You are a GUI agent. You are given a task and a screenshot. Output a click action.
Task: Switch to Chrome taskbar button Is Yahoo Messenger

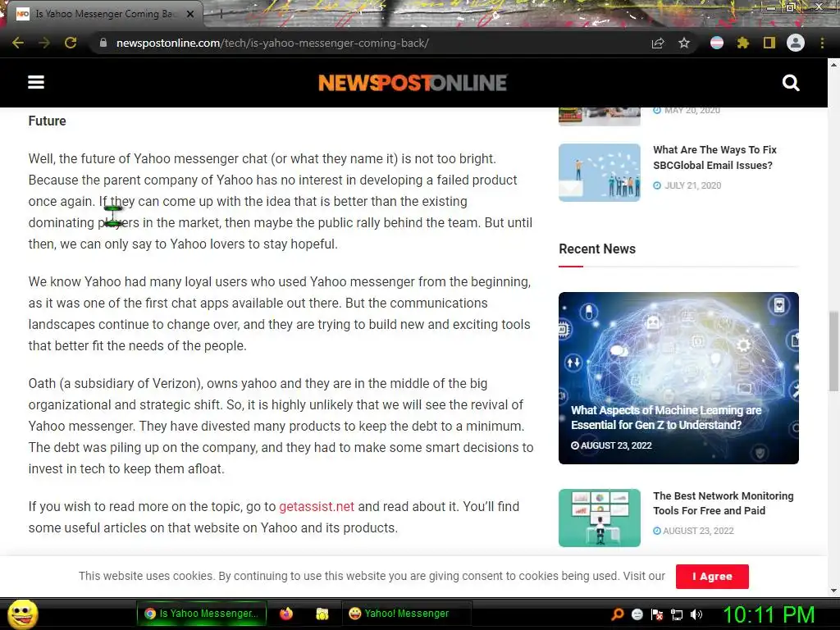202,614
